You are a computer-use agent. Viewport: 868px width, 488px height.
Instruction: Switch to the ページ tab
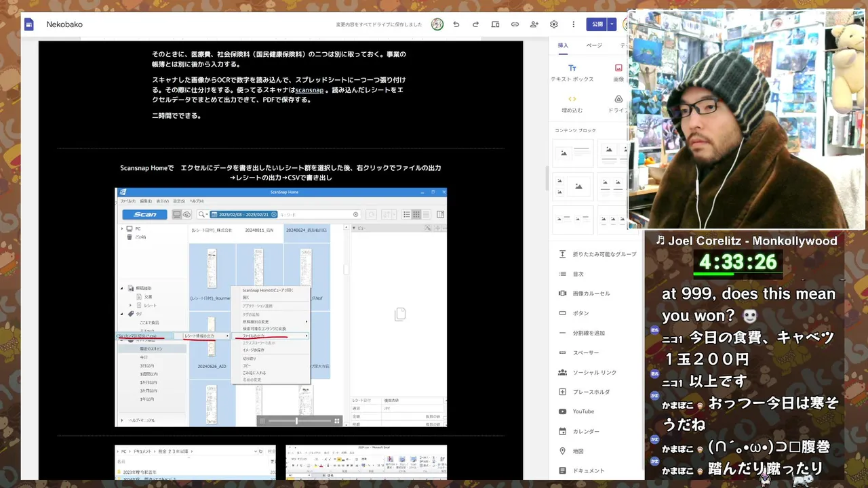(594, 45)
